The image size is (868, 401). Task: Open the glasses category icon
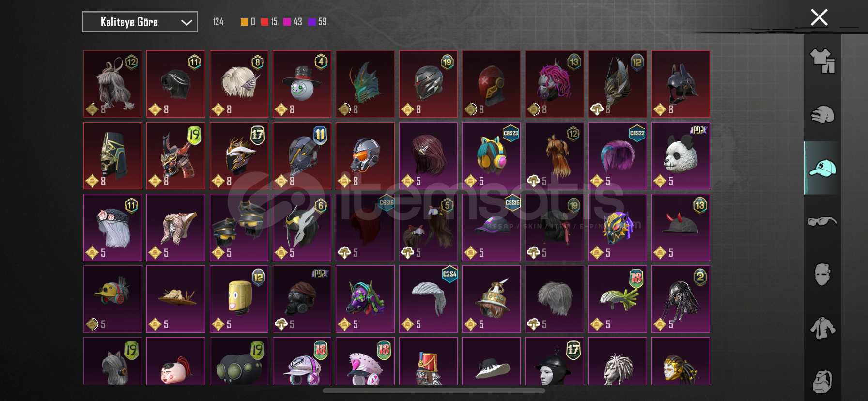[x=822, y=221]
